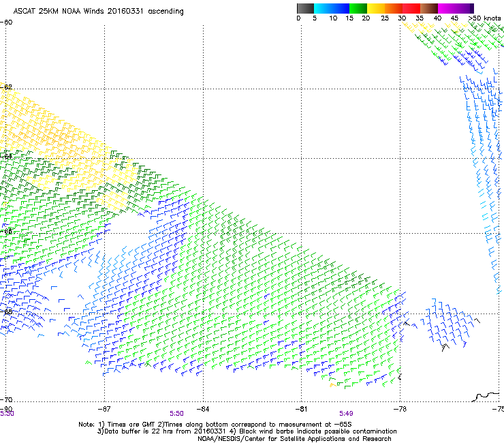
Task: Click the '-84' longitude axis label
Action: [203, 409]
